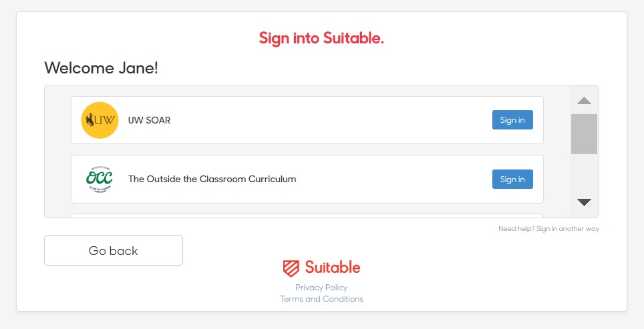Click the Sign into Suitable heading
644x329 pixels.
pyautogui.click(x=321, y=38)
